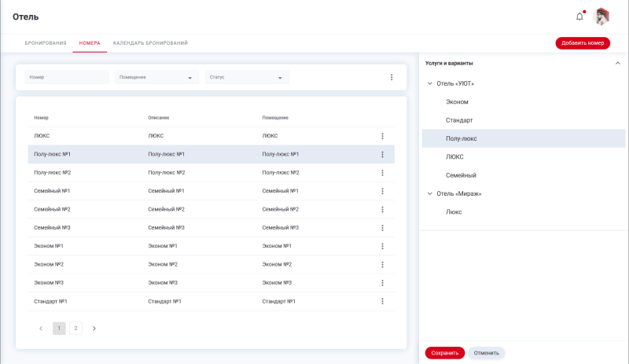Viewport: 629px width, 364px height.
Task: Open three-dot menu for Стандарт №1 row
Action: pos(382,301)
